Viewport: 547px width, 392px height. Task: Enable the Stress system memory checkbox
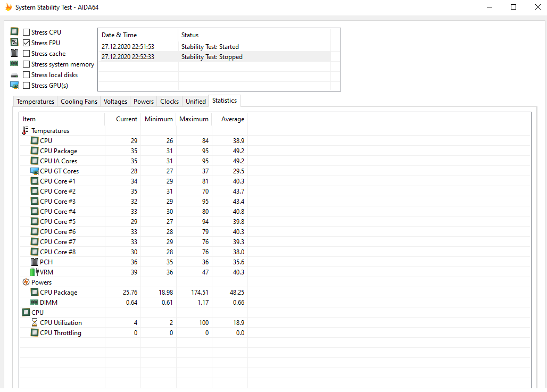[x=26, y=64]
